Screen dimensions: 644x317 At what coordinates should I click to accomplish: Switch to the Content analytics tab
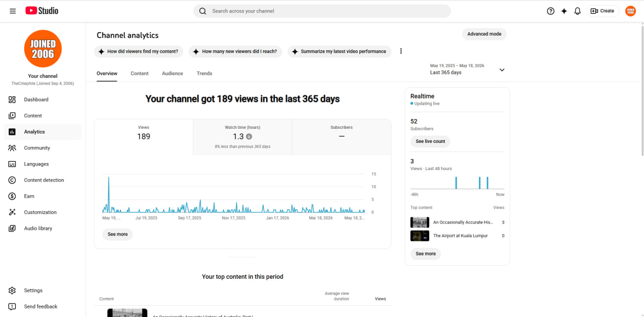point(139,73)
